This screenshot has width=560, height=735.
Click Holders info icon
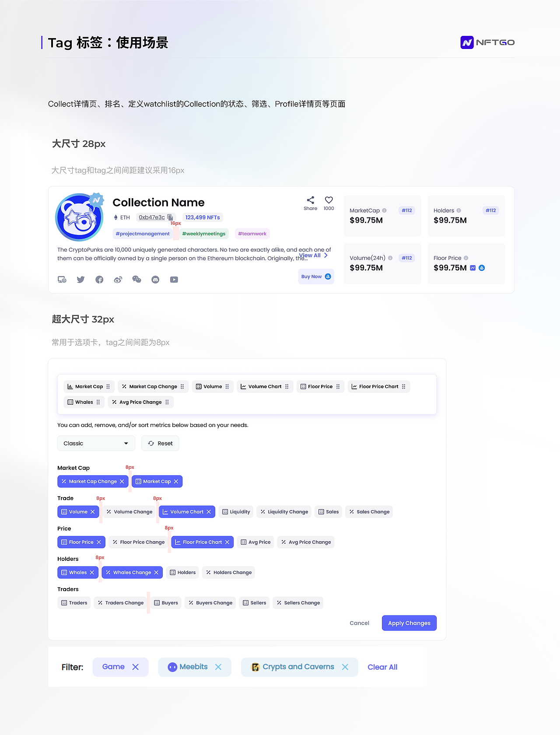click(458, 210)
